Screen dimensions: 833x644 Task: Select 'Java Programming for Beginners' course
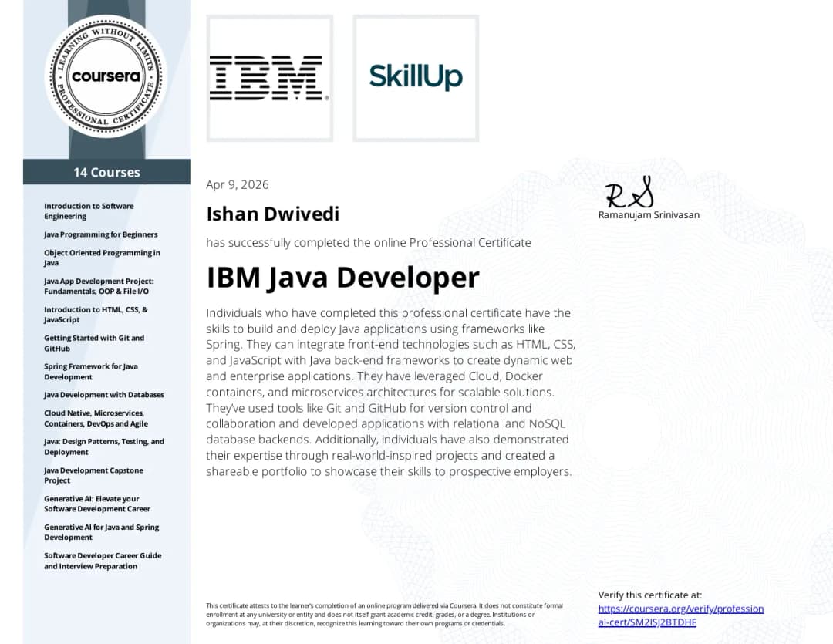101,234
